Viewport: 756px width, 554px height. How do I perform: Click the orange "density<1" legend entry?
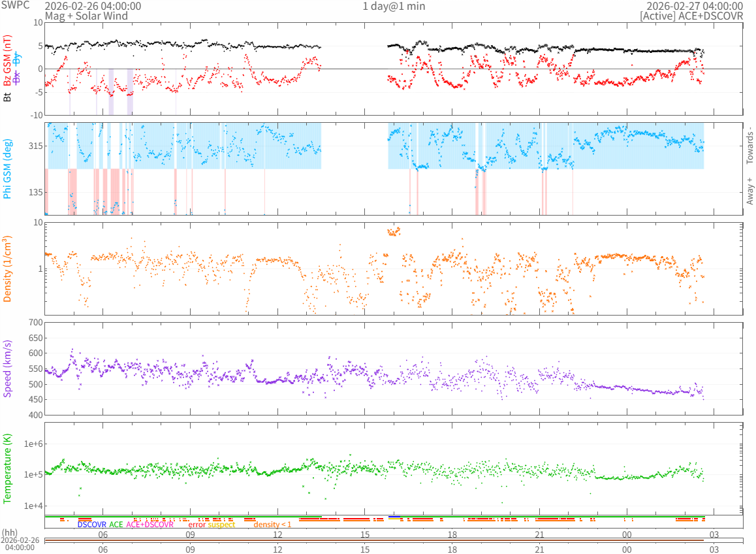point(272,525)
